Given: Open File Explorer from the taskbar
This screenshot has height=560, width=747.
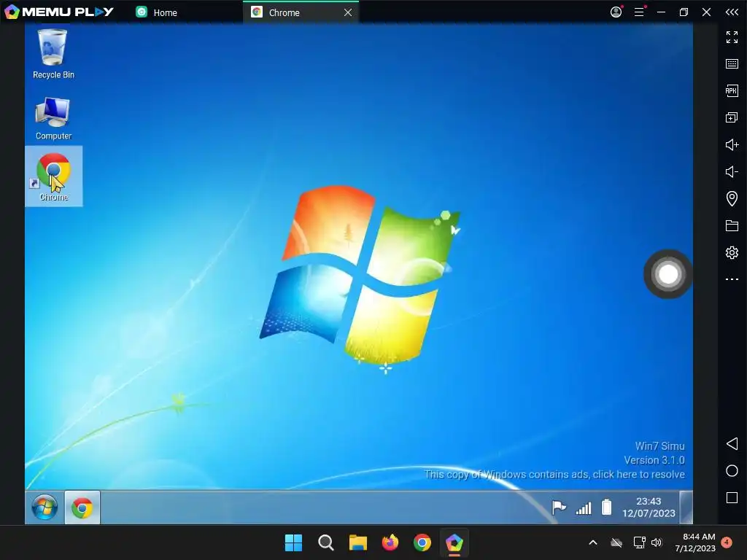Looking at the screenshot, I should [357, 542].
